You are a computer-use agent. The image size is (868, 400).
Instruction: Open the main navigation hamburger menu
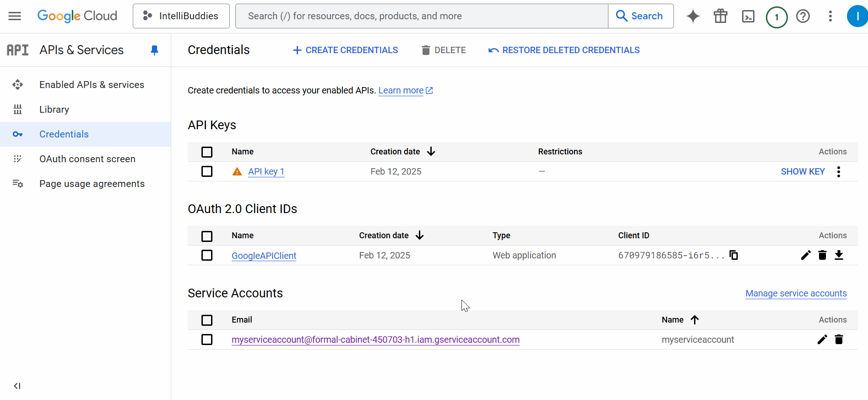pyautogui.click(x=15, y=16)
